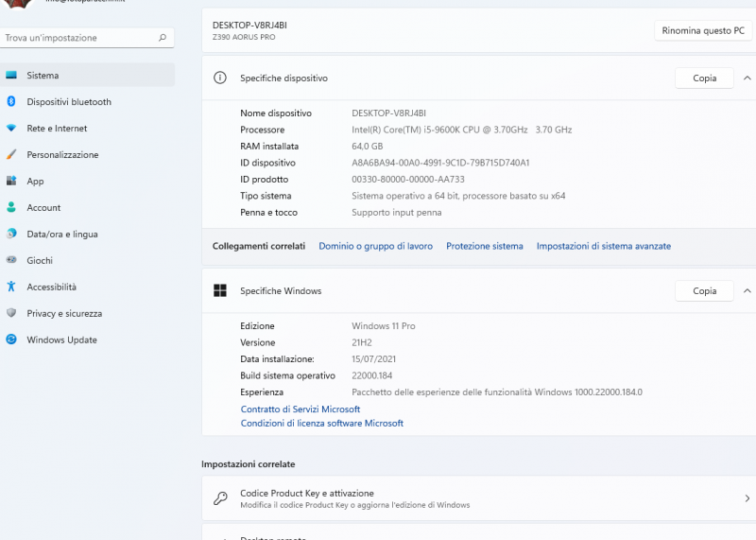
Task: Open Account settings
Action: pos(87,208)
